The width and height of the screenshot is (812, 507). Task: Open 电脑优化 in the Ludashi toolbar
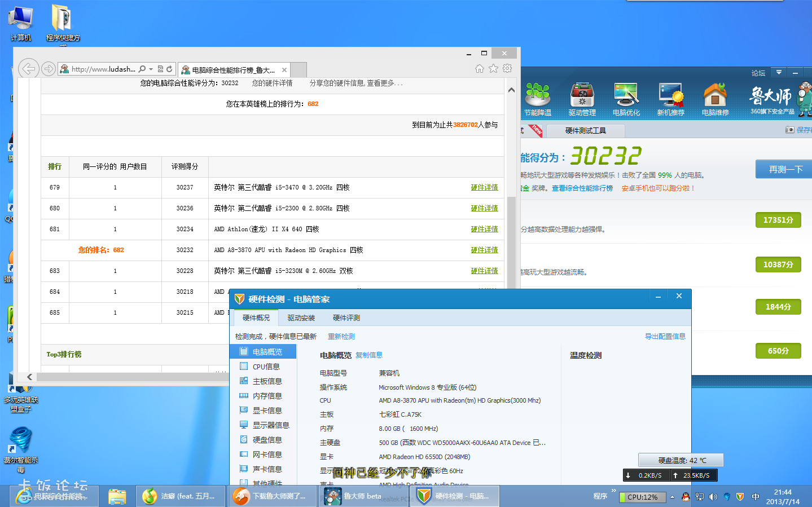pyautogui.click(x=626, y=99)
